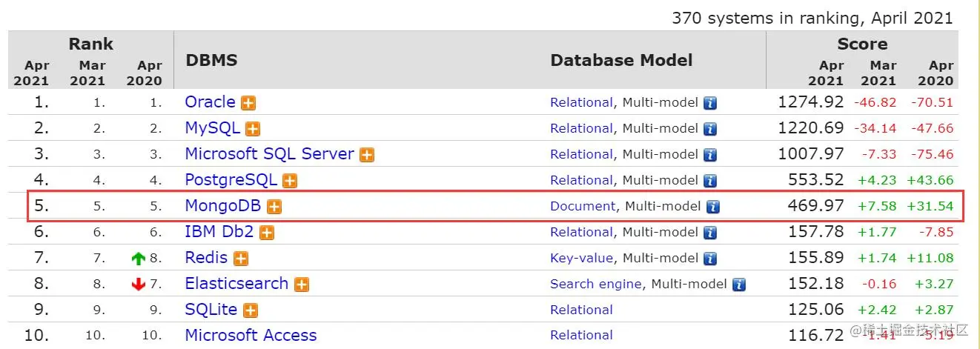This screenshot has width=980, height=349.
Task: Click the plus icon beside Microsoft SQL Server
Action: [x=367, y=155]
